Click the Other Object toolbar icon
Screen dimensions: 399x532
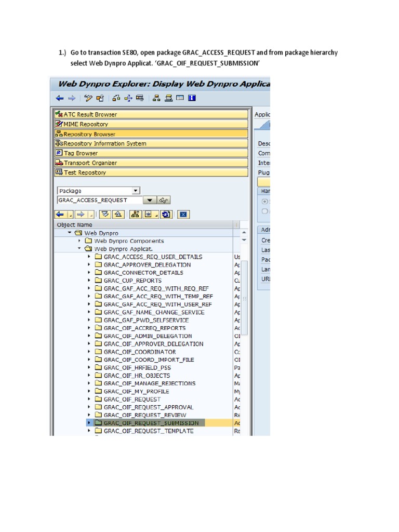click(100, 98)
